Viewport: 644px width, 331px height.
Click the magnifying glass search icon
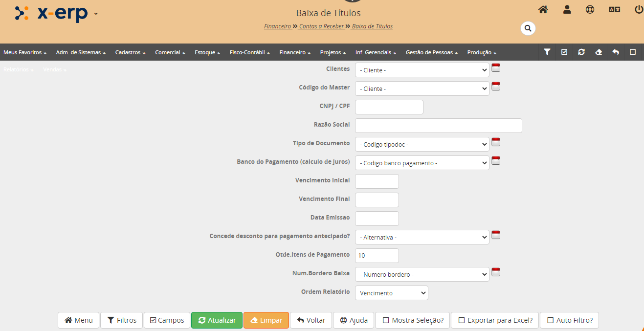pyautogui.click(x=528, y=28)
